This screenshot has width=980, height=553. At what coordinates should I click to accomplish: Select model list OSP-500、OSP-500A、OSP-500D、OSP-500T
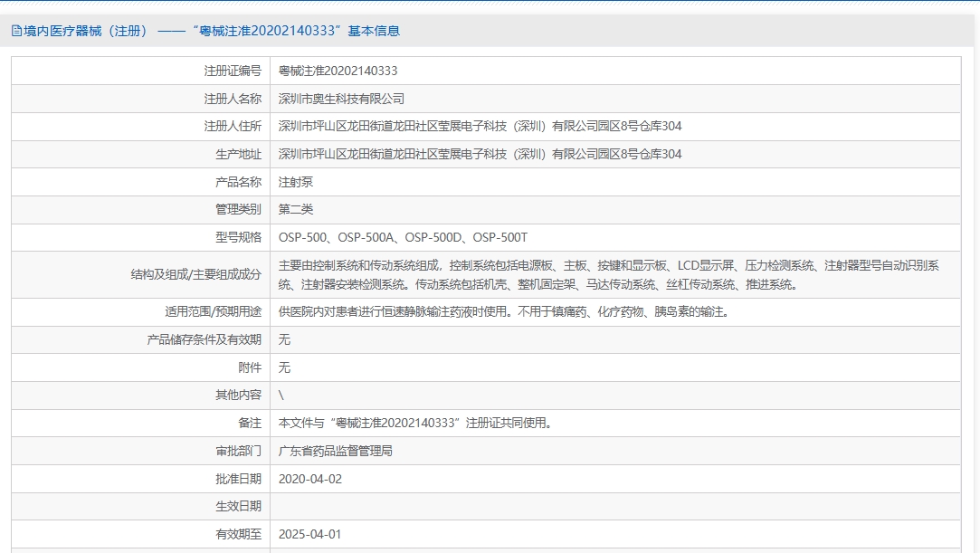pos(403,237)
